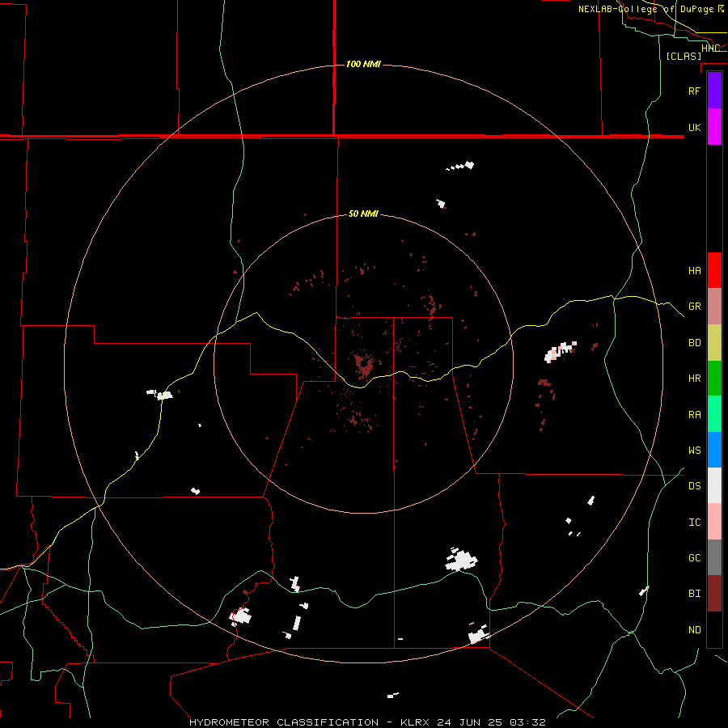Click the 03:32 timestamp
Viewport: 728px width, 728px height.
[527, 722]
